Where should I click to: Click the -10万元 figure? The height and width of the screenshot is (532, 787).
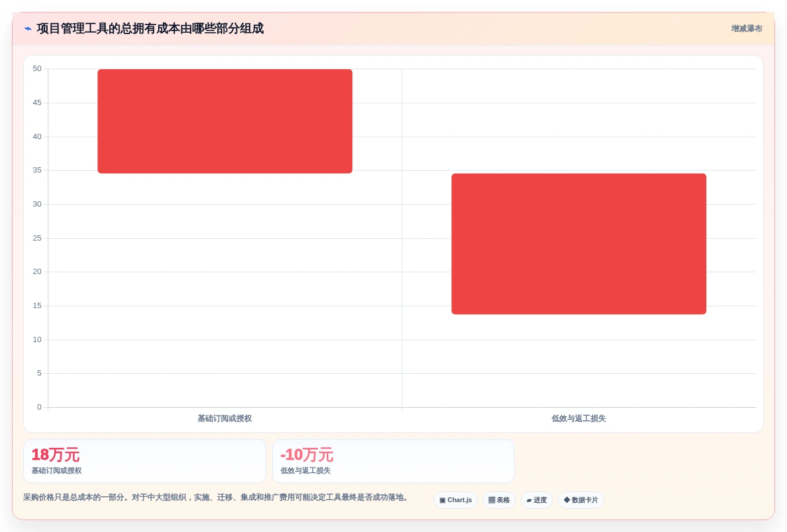point(307,455)
